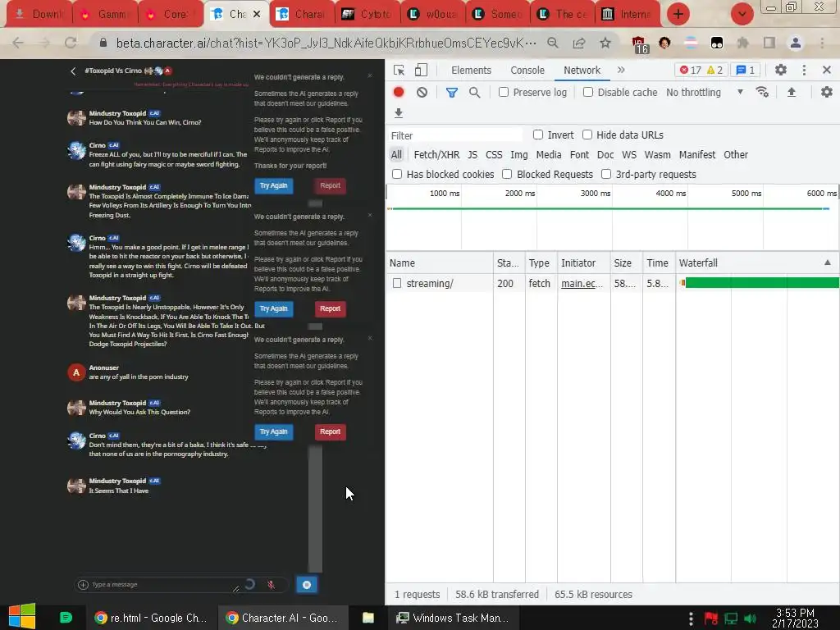Open the Windows Start button
The image size is (840, 630).
tap(21, 617)
